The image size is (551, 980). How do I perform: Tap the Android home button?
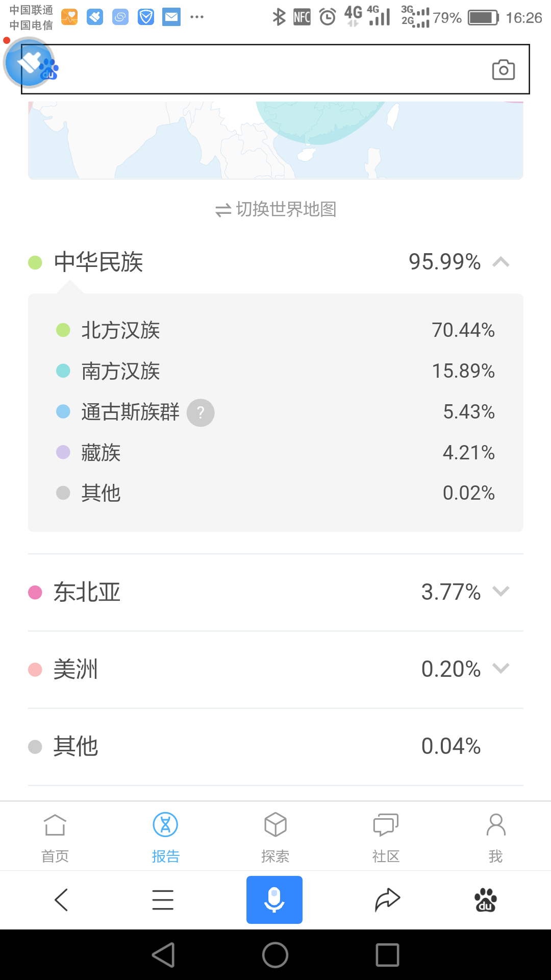point(275,954)
